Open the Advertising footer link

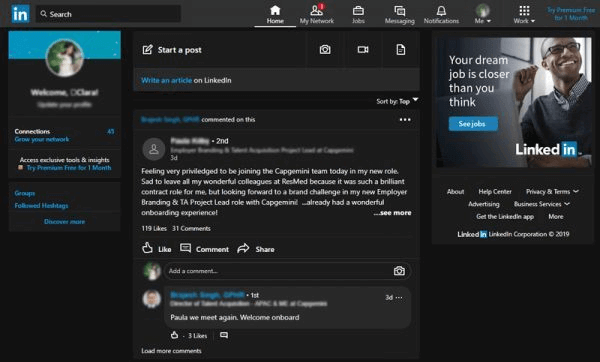tap(484, 204)
